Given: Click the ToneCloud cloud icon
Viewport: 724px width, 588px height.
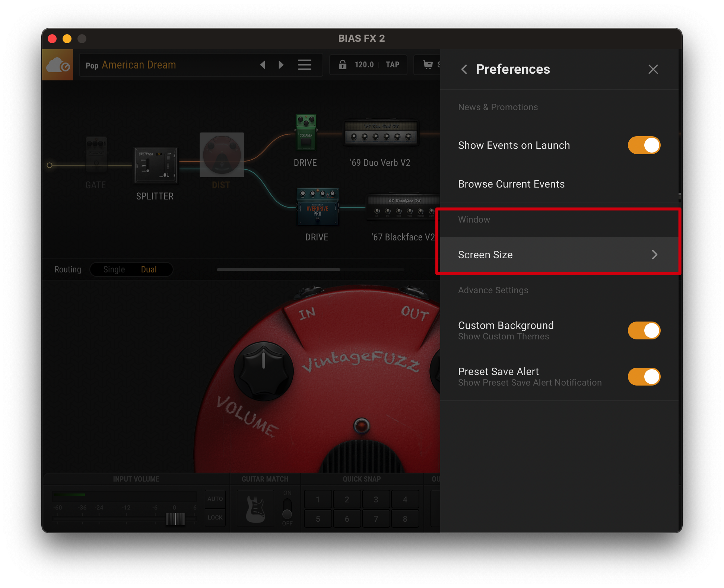Looking at the screenshot, I should click(x=57, y=65).
